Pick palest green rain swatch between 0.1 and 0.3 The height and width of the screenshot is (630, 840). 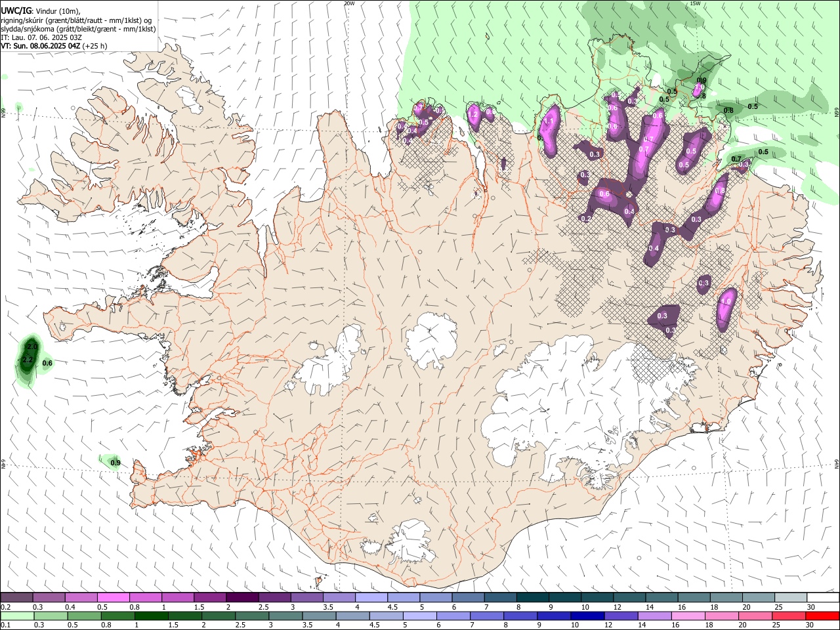coord(17,616)
